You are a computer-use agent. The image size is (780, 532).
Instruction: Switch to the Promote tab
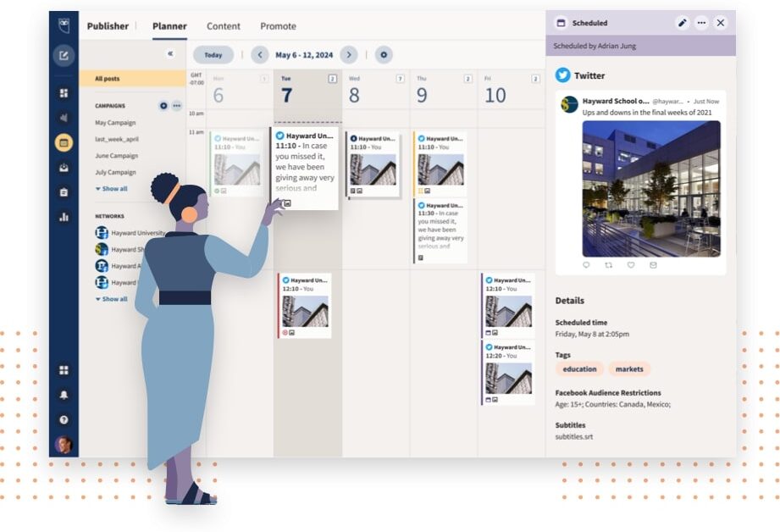coord(278,26)
